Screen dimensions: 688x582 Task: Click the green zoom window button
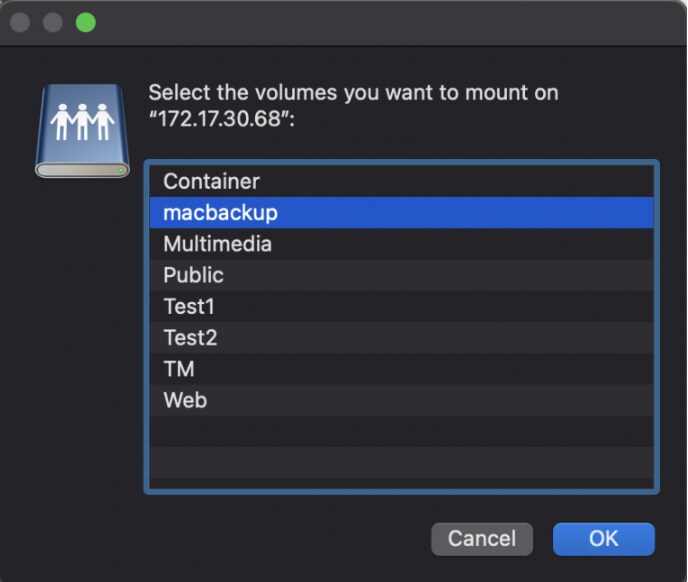86,22
